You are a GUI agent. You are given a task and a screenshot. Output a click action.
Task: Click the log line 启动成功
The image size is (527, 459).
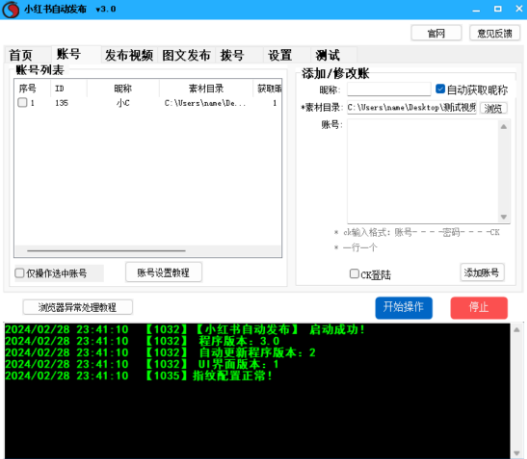pyautogui.click(x=185, y=330)
